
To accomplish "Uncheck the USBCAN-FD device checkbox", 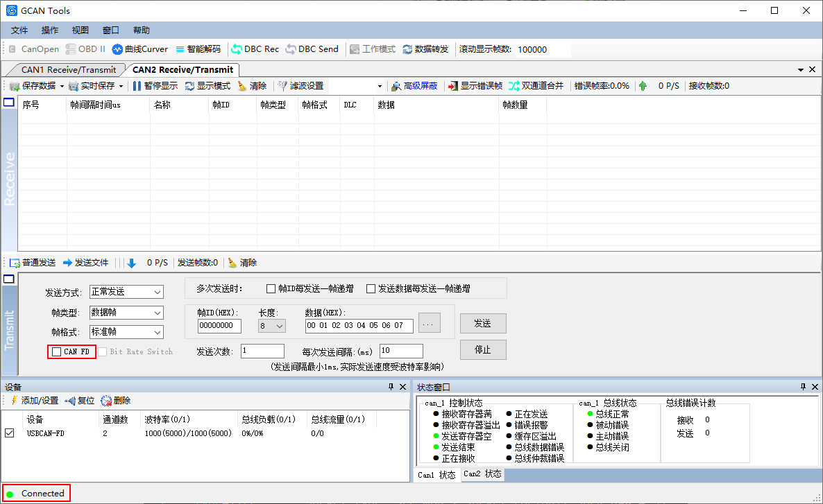I will pyautogui.click(x=10, y=433).
